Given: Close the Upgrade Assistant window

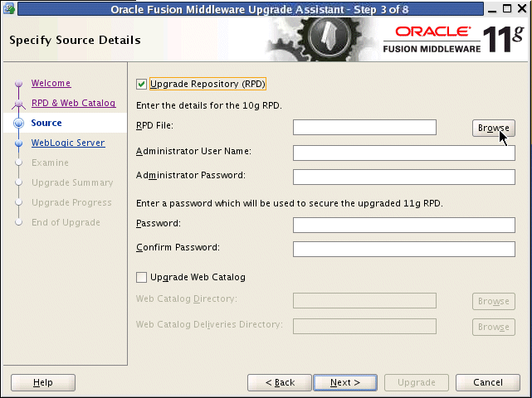Looking at the screenshot, I should coord(523,9).
